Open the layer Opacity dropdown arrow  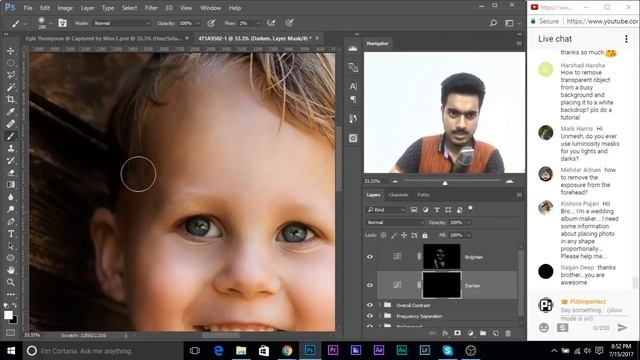coord(468,222)
